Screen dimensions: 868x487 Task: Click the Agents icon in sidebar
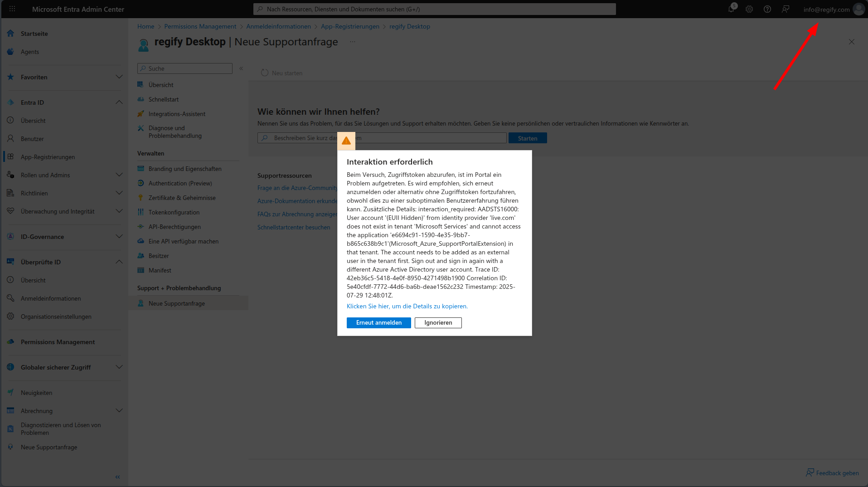[x=10, y=52]
